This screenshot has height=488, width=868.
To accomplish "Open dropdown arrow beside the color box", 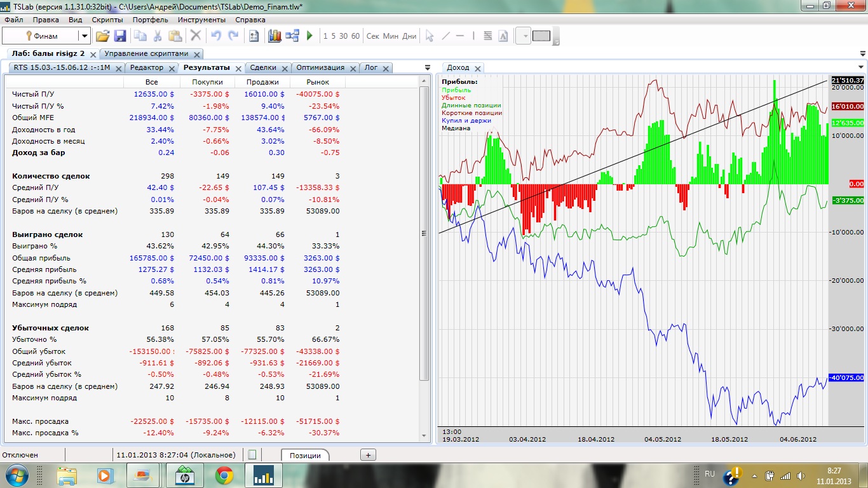I will 525,36.
